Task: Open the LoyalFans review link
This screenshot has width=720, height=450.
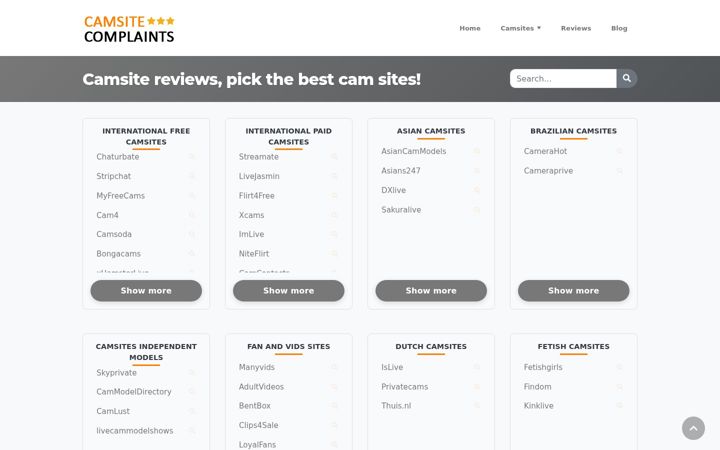Action: pos(257,444)
